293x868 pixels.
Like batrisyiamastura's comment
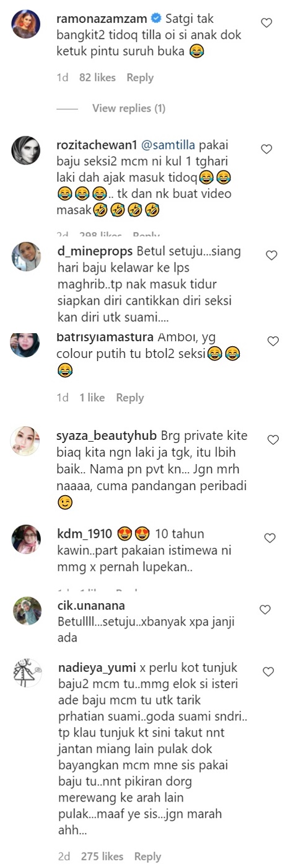click(x=273, y=341)
